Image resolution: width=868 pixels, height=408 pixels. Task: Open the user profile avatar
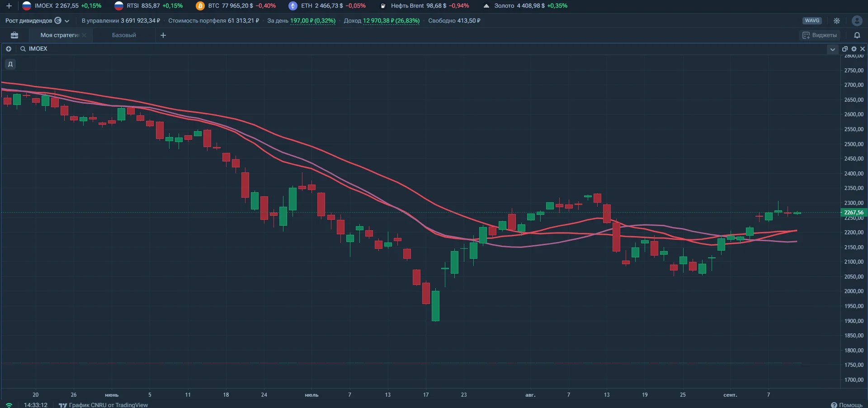pyautogui.click(x=857, y=21)
